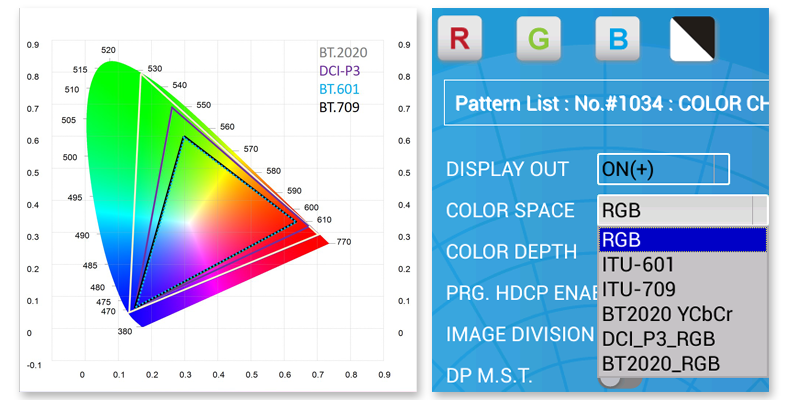Open the DISPLAY OUT ON(+) dropdown
Image resolution: width=800 pixels, height=400 pixels.
(663, 169)
